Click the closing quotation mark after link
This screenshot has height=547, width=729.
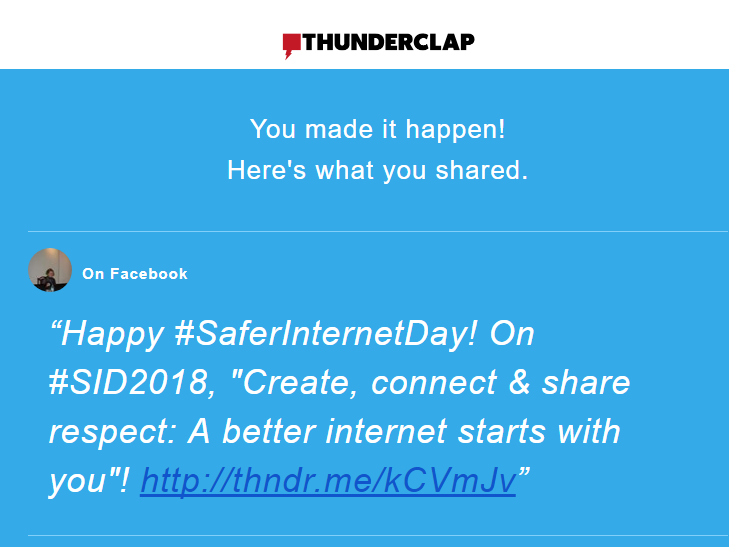(x=524, y=473)
